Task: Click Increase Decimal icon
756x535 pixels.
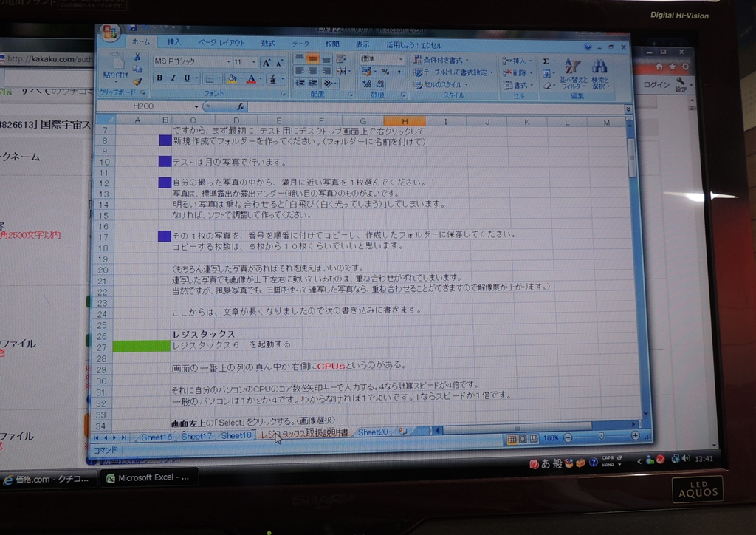Action: pyautogui.click(x=367, y=84)
